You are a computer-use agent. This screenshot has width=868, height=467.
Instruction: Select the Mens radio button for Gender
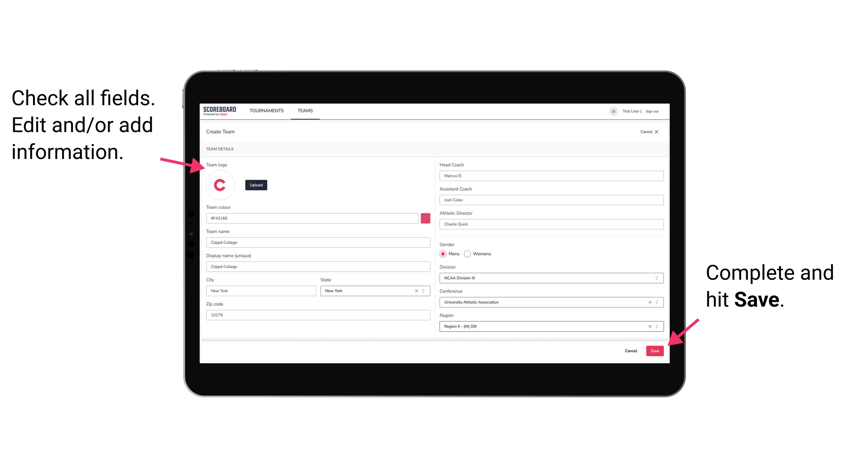(443, 254)
